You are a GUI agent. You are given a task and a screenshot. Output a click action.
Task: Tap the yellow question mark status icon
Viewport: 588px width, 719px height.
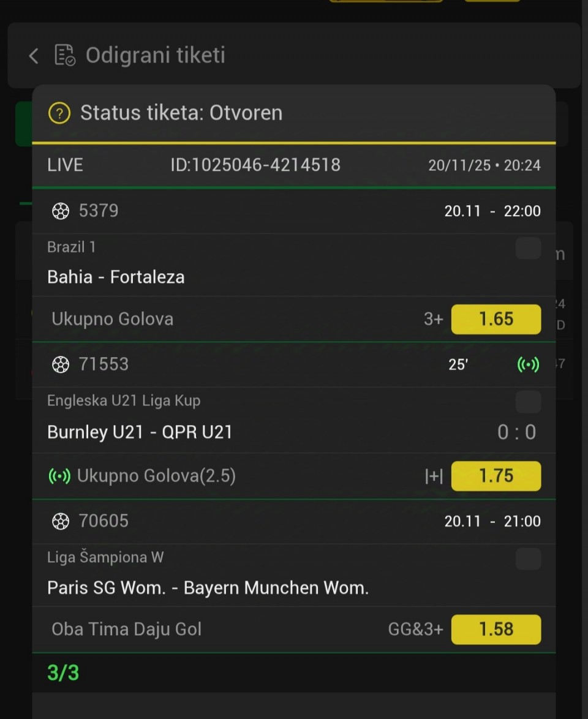pyautogui.click(x=59, y=113)
